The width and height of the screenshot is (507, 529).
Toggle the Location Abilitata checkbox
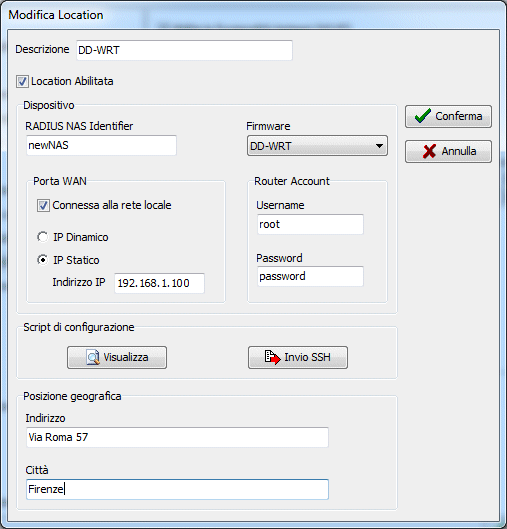22,82
